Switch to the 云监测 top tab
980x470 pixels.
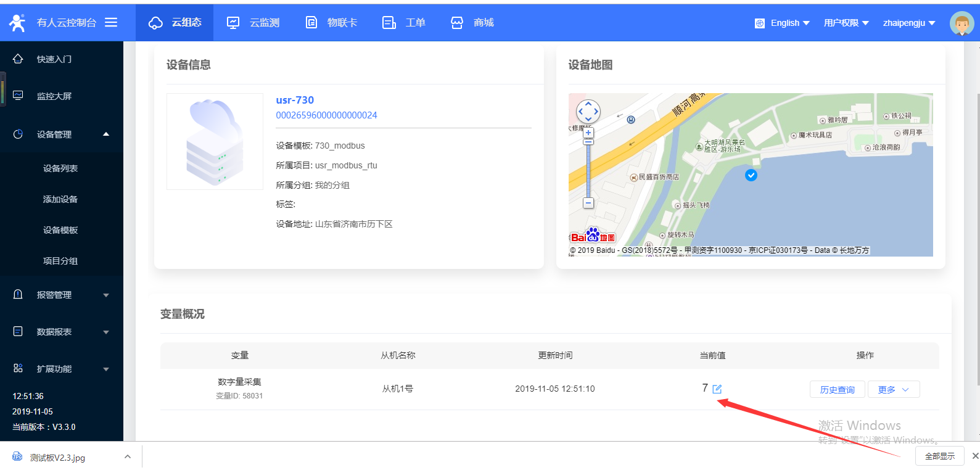click(253, 23)
